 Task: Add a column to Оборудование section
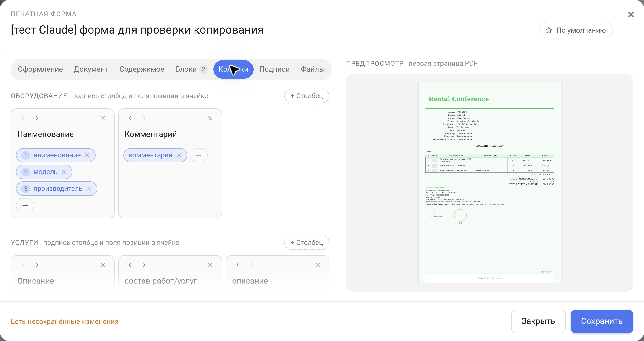coord(307,96)
